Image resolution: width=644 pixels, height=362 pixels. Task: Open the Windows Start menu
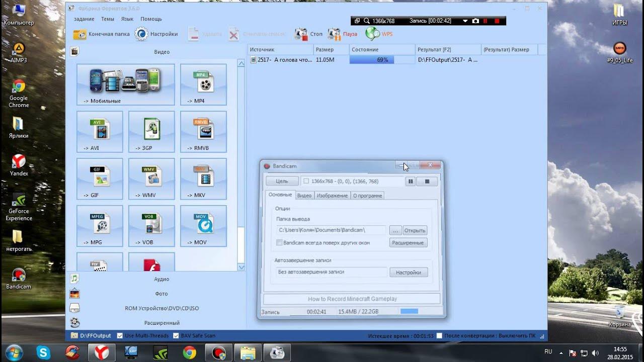[x=14, y=352]
